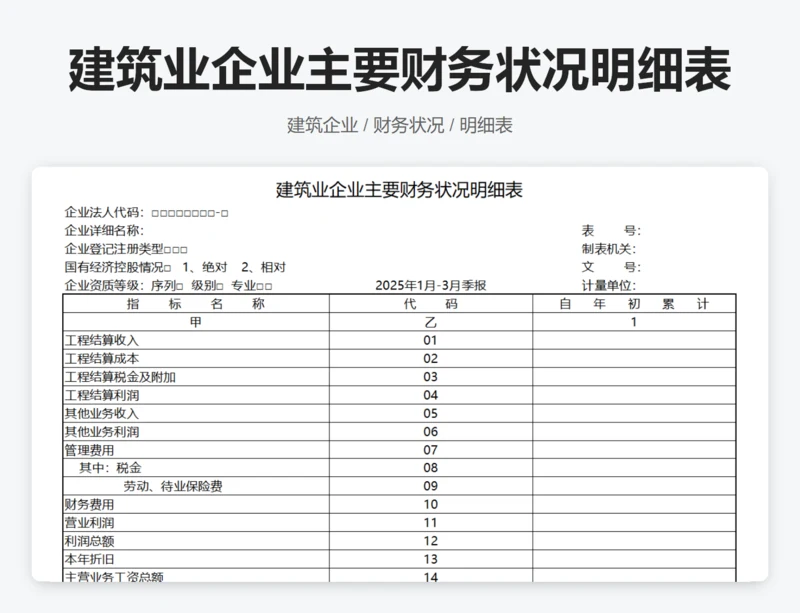Click the large heading 建筑业企业主要财务状况明细表
800x613 pixels.
coord(399,70)
